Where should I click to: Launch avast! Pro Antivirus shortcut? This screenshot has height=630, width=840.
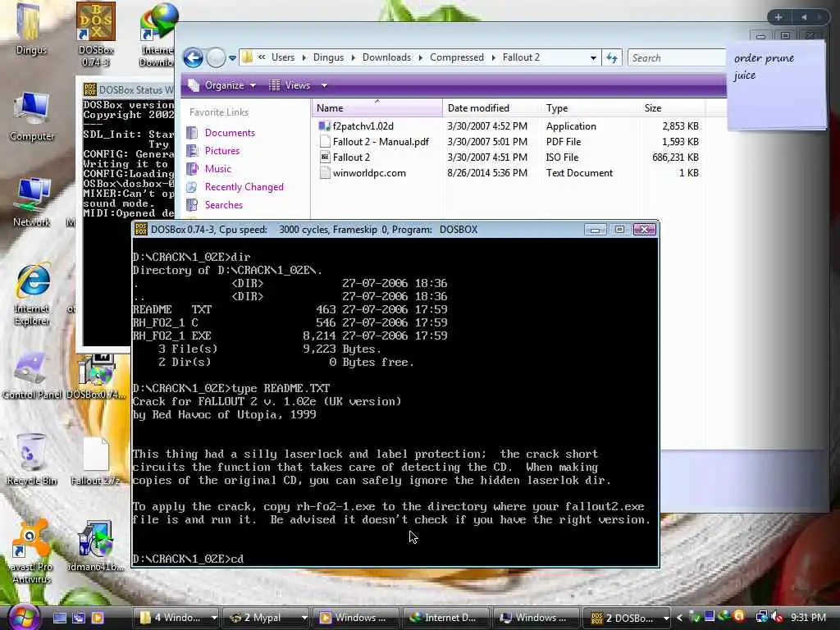point(32,552)
